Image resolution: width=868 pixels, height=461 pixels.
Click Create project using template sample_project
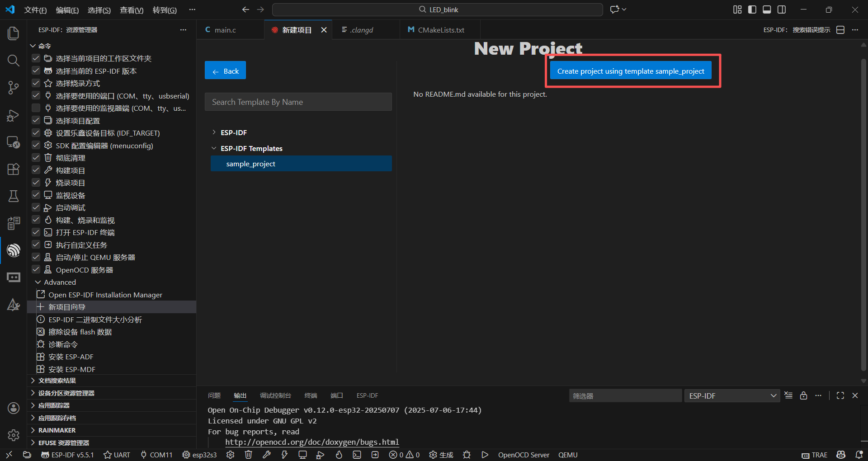631,71
